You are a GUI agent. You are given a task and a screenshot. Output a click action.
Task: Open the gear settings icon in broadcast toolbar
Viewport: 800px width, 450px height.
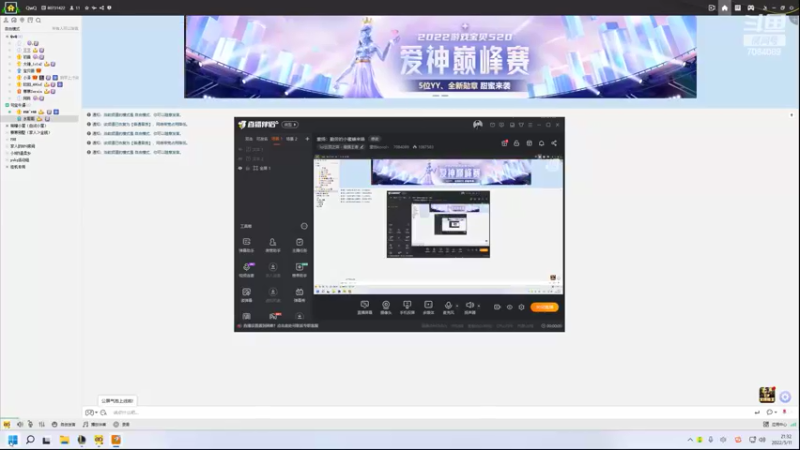tap(521, 307)
